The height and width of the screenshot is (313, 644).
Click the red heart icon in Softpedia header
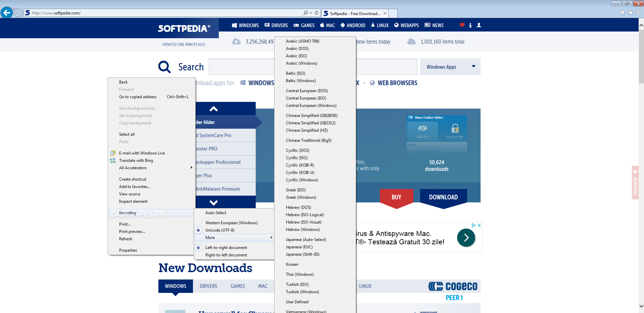(x=462, y=25)
